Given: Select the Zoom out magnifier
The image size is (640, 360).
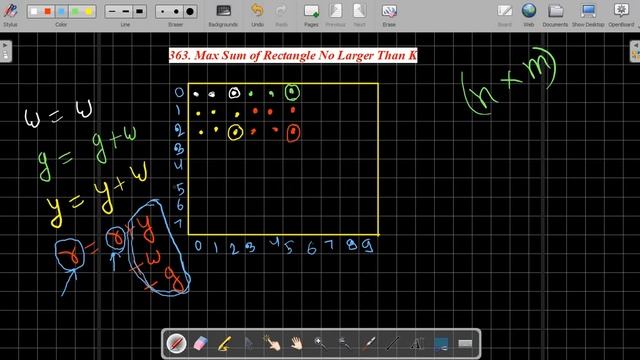Looking at the screenshot, I should (345, 344).
